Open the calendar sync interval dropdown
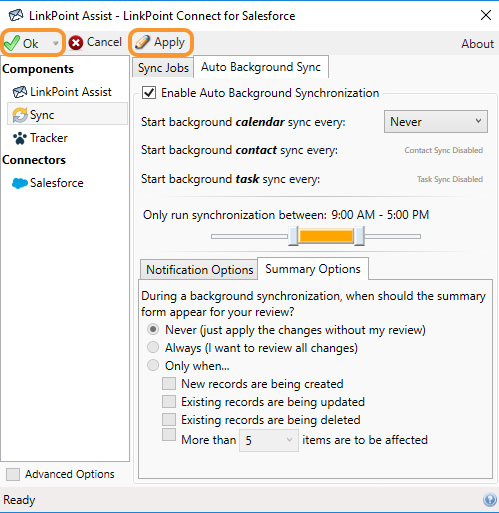Screen dimensions: 499x513 click(x=436, y=122)
